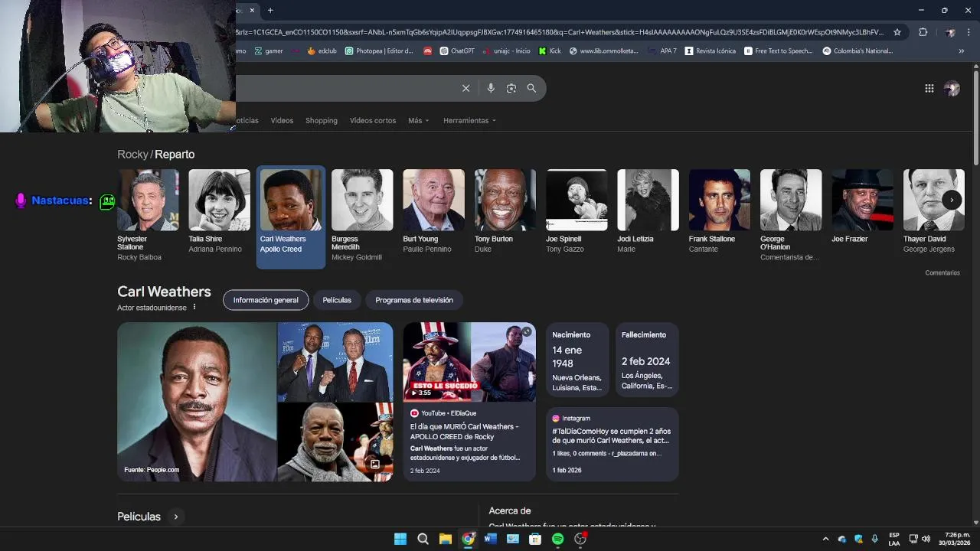Viewport: 980px width, 551px height.
Task: Open search by image (Lens) icon
Action: click(511, 88)
